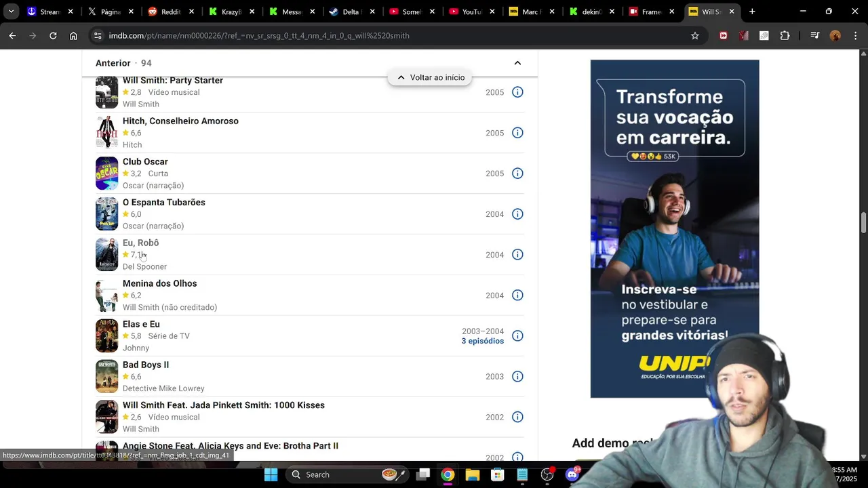Open File Explorer from the taskbar
Screen dimensions: 868x488
[473, 474]
